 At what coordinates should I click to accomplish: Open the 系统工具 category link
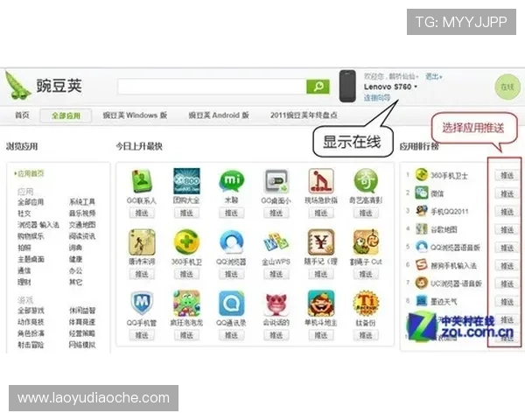point(82,202)
